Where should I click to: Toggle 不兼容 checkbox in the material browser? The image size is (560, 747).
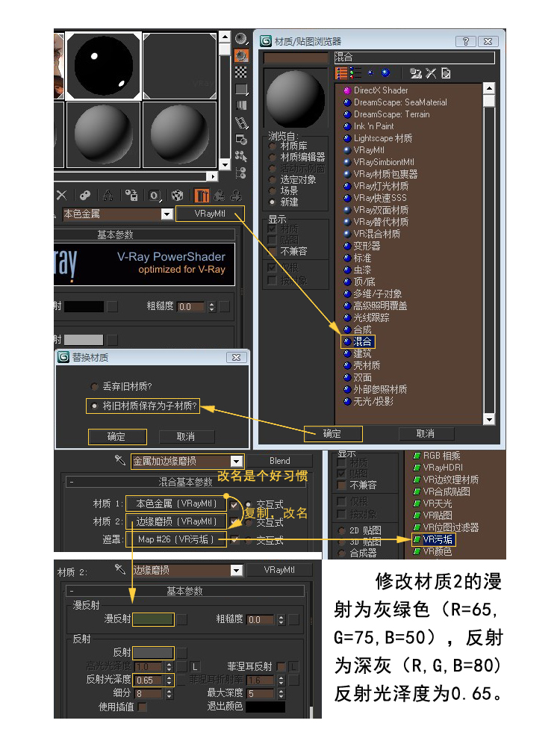(x=273, y=251)
